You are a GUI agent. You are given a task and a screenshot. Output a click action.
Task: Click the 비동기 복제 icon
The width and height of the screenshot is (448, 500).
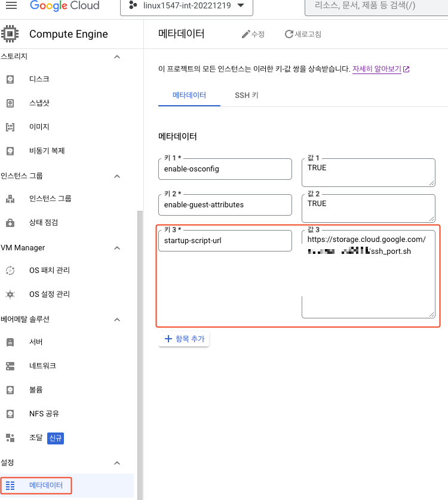click(x=10, y=151)
